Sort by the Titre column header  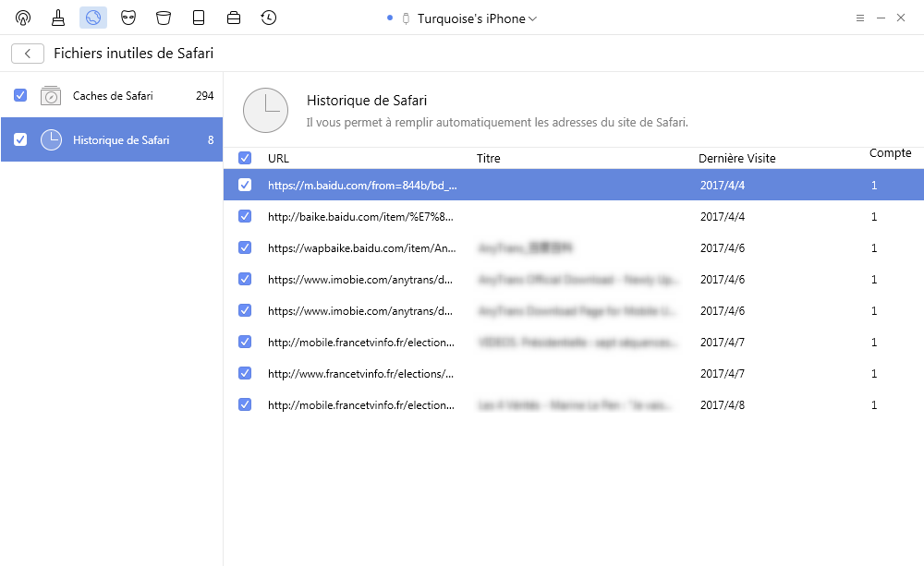pos(489,159)
